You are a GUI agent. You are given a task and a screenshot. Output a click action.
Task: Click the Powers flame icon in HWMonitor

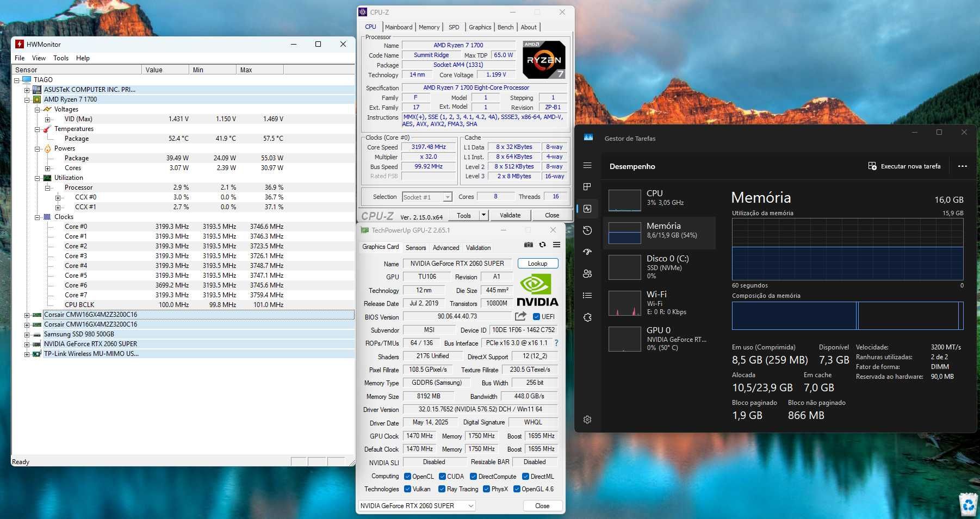[47, 148]
